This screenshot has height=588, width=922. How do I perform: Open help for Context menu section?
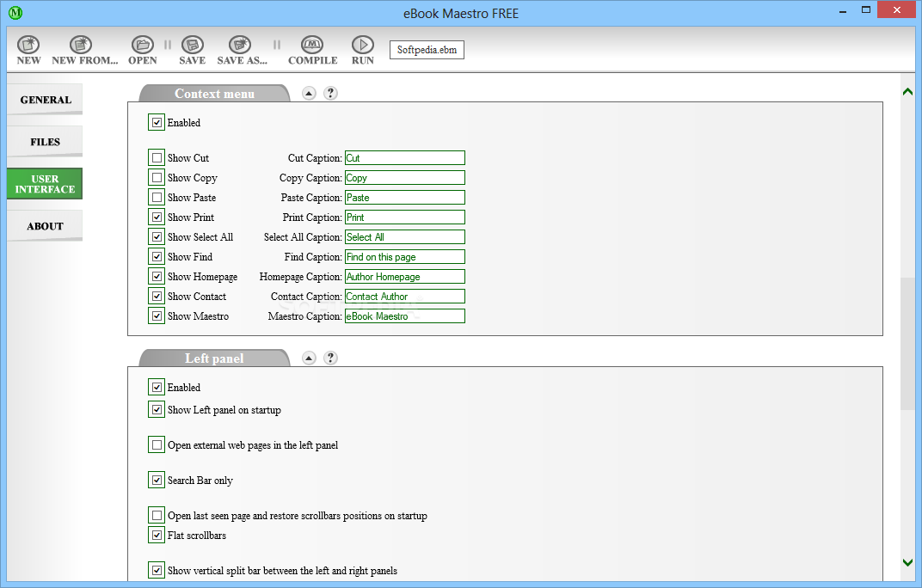pyautogui.click(x=330, y=93)
